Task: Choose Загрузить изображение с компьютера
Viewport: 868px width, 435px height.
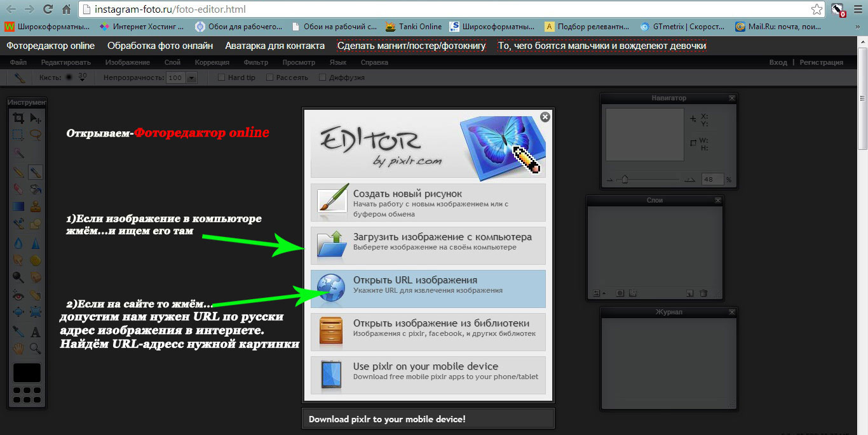Action: tap(428, 245)
